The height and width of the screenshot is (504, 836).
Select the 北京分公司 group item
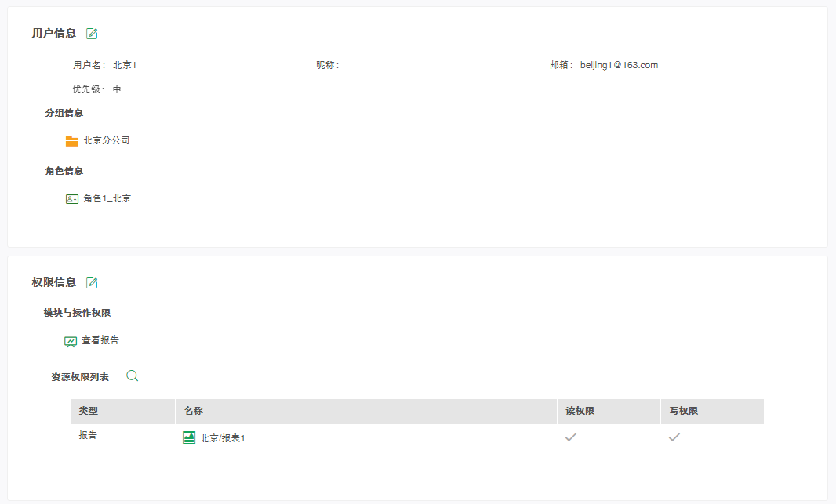pyautogui.click(x=107, y=141)
